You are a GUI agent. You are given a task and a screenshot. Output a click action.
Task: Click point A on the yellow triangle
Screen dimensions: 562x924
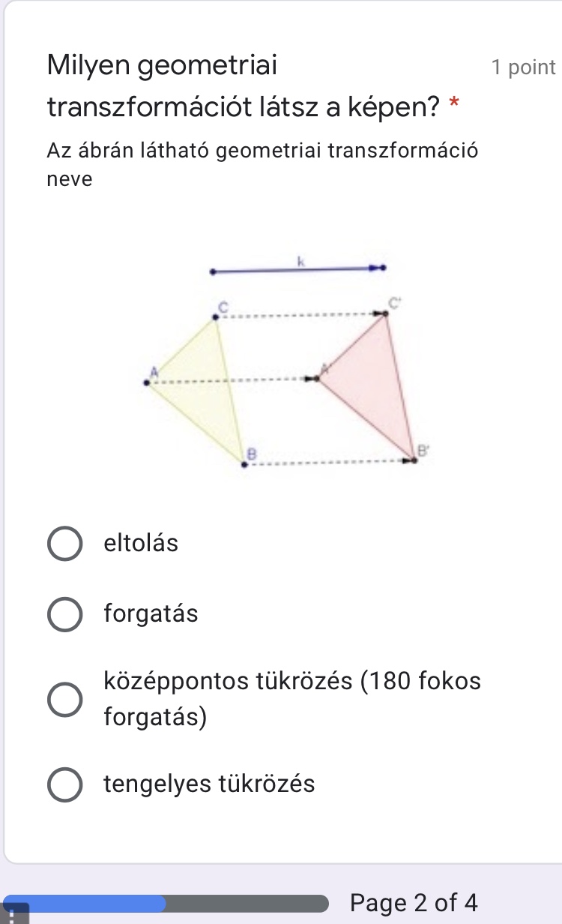[148, 382]
